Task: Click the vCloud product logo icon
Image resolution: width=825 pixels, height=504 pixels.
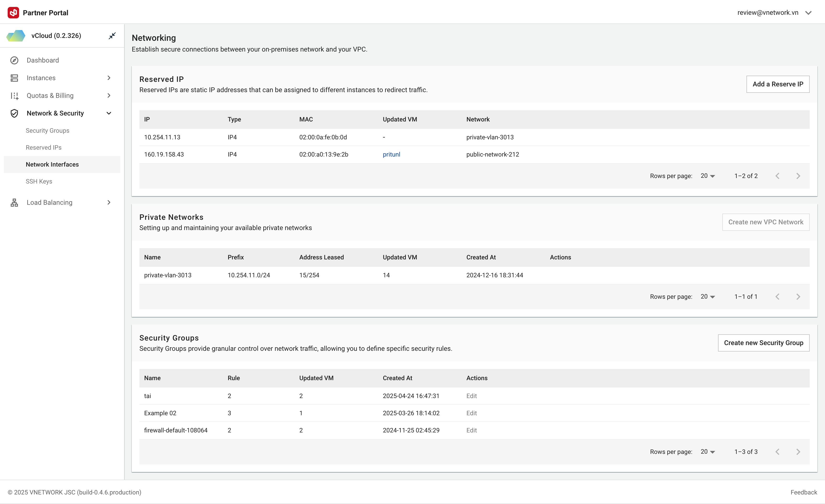Action: click(x=16, y=36)
